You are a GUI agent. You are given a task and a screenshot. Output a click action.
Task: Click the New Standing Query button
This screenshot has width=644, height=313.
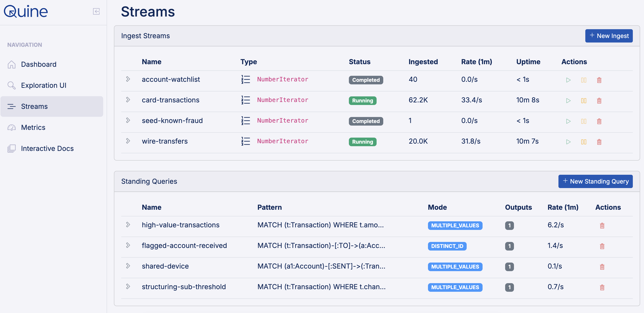point(595,181)
